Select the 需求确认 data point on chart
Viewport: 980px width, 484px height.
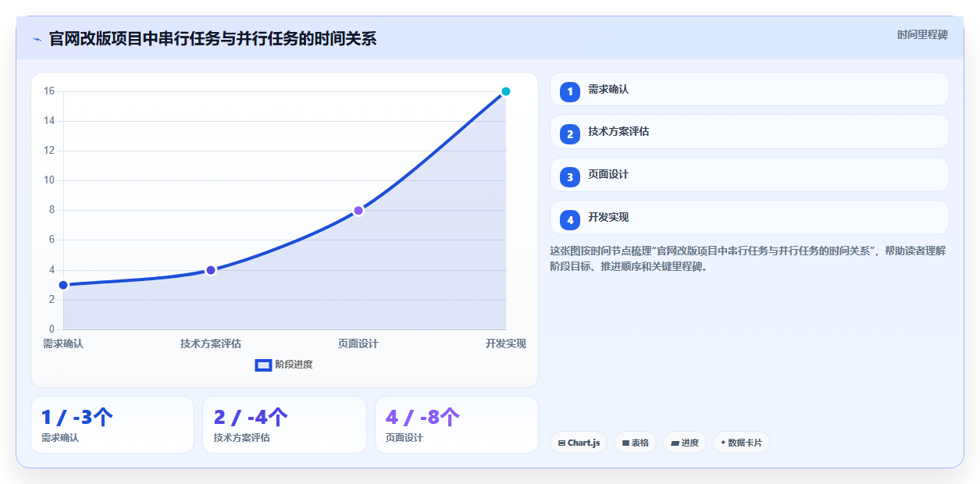tap(63, 285)
